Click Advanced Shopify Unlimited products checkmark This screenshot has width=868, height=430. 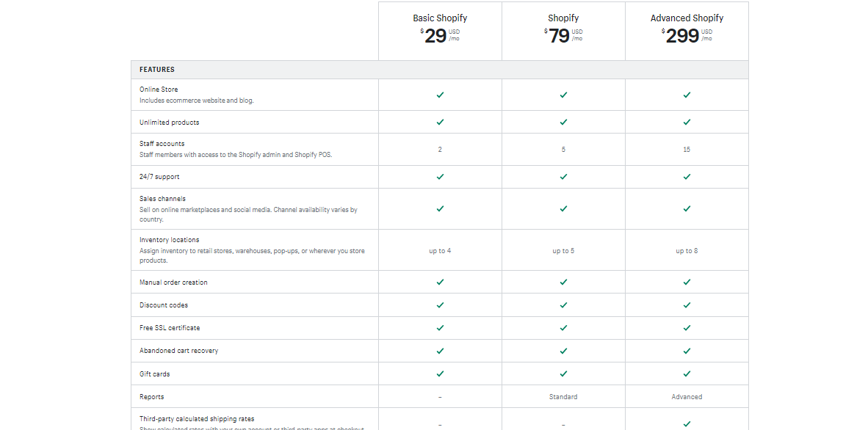(x=687, y=122)
